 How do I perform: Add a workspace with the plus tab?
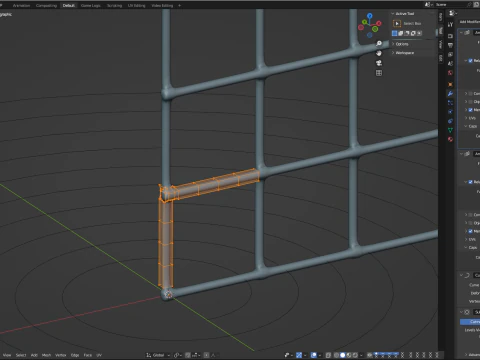click(179, 6)
